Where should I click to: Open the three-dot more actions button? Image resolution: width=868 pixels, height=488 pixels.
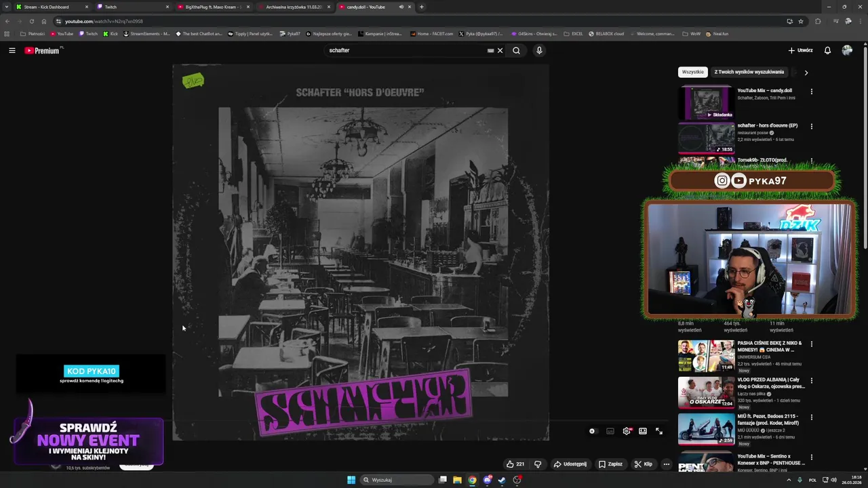coord(667,464)
